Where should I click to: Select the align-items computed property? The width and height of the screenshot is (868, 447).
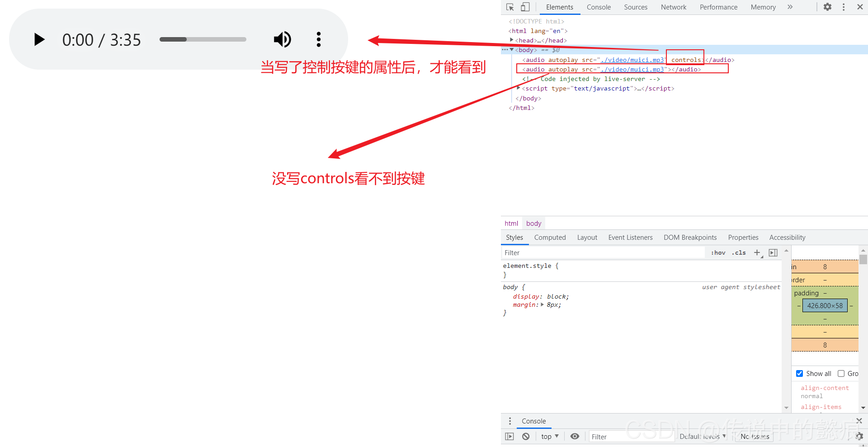click(821, 407)
